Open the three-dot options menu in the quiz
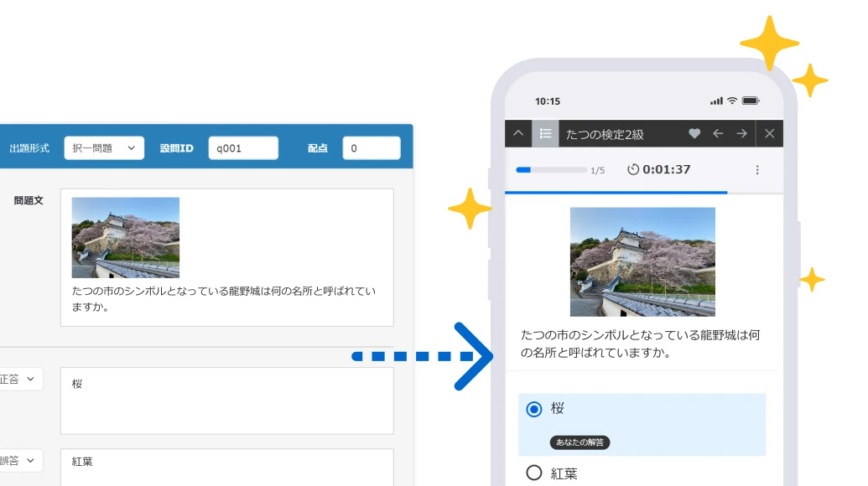This screenshot has width=868, height=486. point(757,170)
